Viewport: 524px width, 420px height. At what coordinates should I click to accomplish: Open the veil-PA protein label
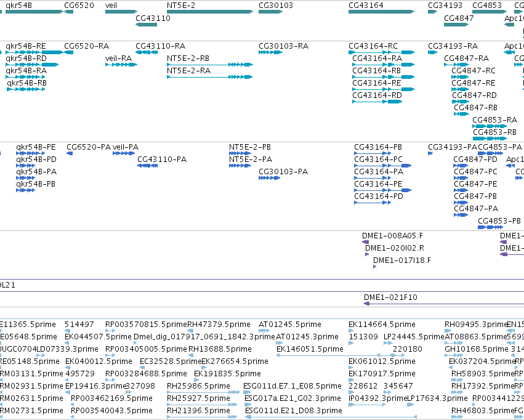126,147
